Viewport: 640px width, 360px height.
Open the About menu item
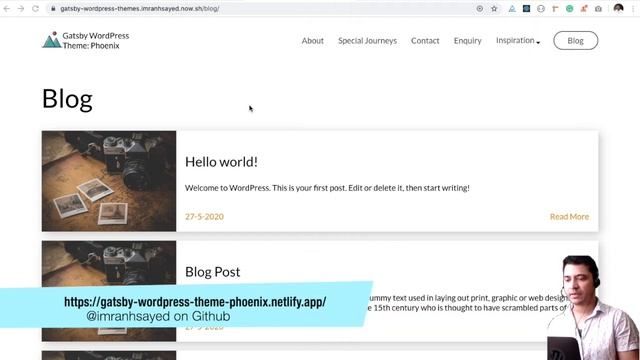tap(313, 40)
